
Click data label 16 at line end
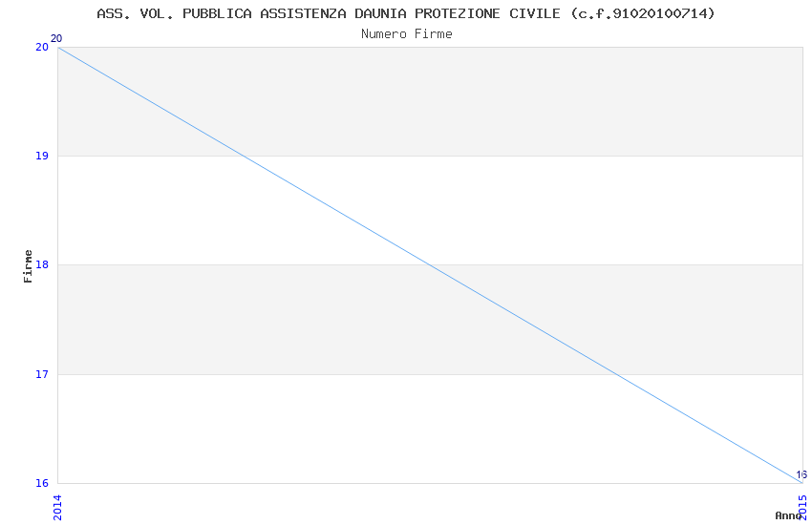801,474
